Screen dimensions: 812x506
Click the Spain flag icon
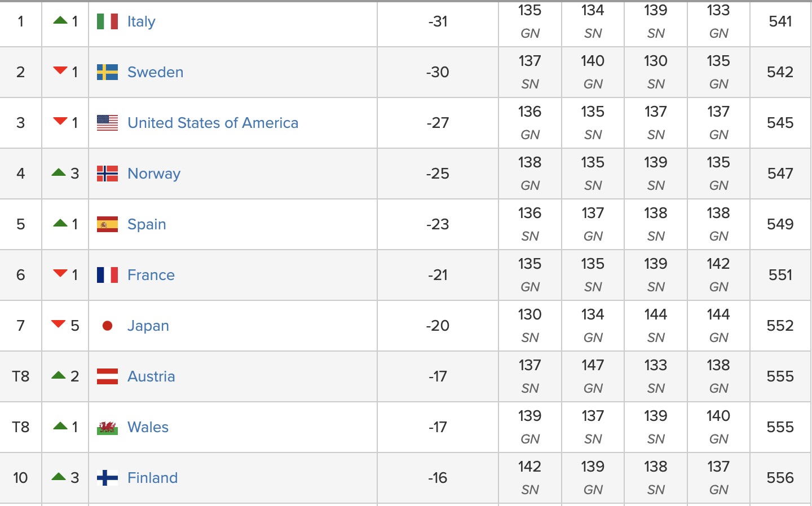(x=107, y=224)
